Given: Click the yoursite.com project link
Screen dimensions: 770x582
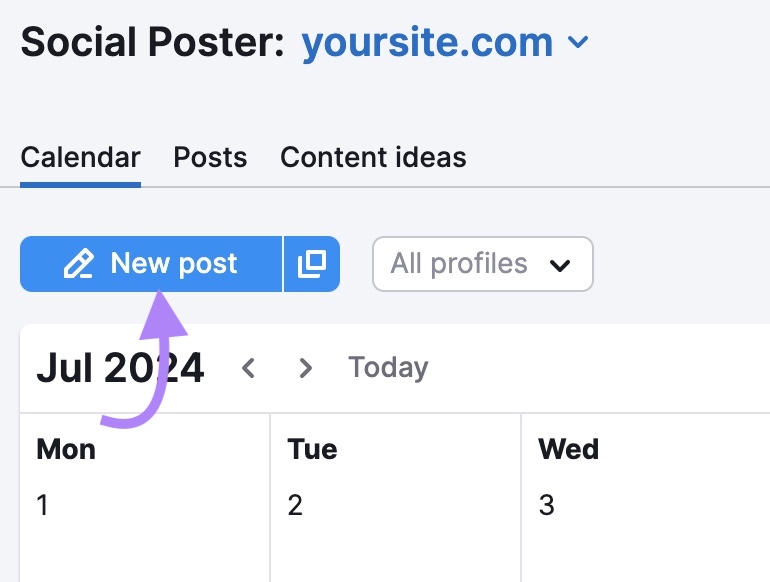Looking at the screenshot, I should (427, 42).
